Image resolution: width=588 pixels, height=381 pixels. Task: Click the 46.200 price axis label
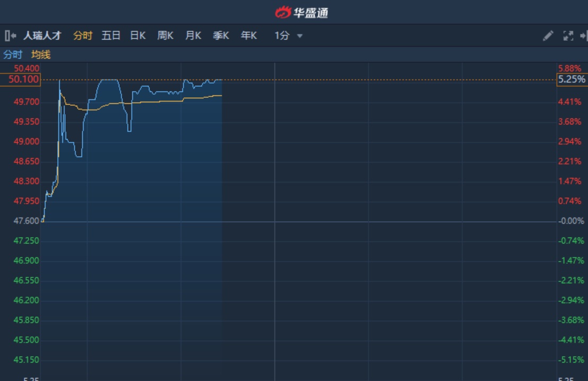tap(26, 301)
